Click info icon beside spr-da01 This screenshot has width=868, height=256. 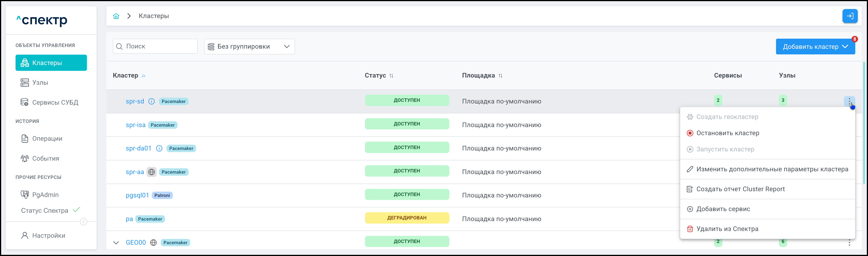click(159, 148)
